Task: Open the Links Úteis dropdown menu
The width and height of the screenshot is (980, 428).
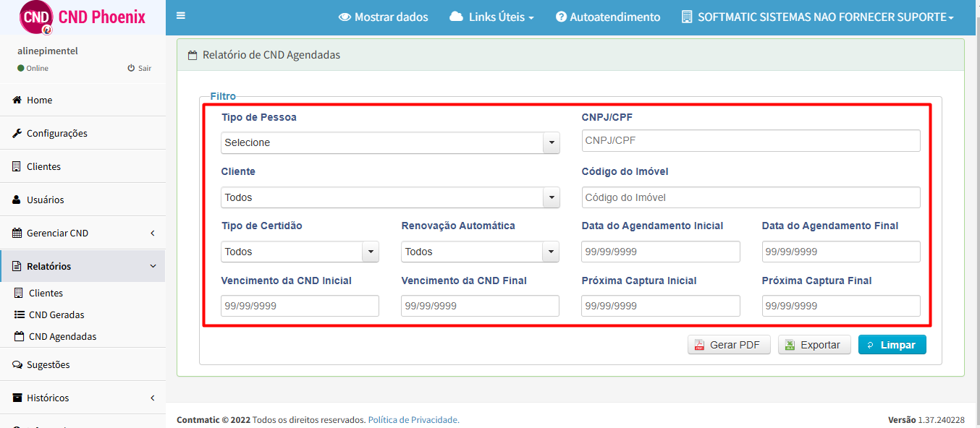Action: point(491,17)
